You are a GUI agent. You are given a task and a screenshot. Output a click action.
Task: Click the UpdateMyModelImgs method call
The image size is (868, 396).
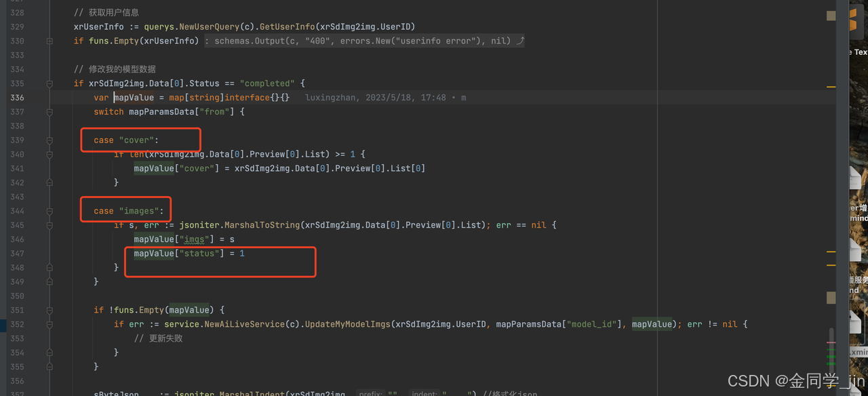pos(348,324)
